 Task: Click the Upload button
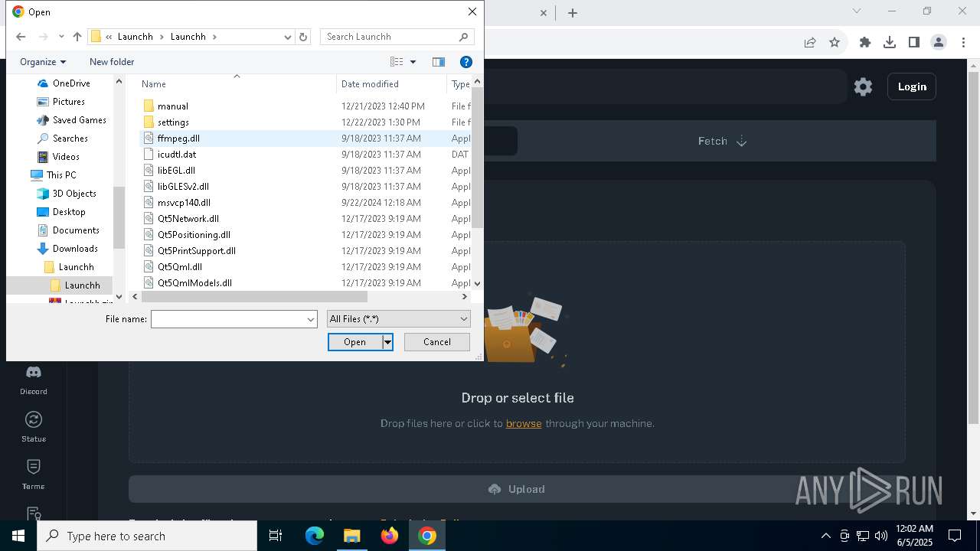(517, 489)
